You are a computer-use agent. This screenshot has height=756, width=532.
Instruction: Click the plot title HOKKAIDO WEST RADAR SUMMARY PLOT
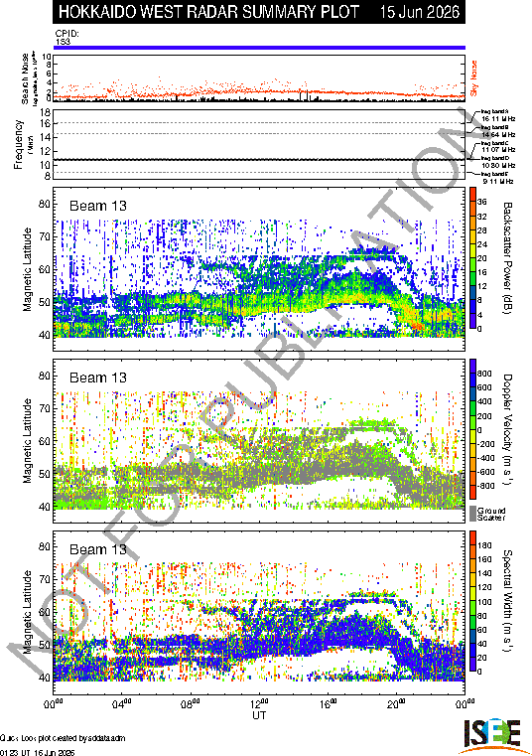[208, 12]
